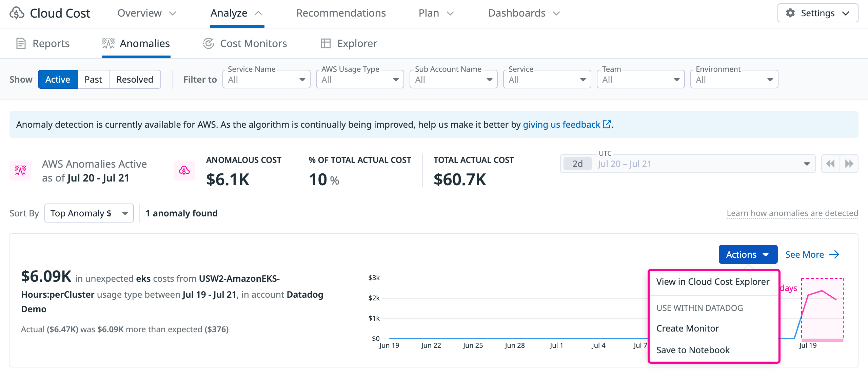
Task: Click the pink cloud dollar cost icon
Action: pos(184,170)
